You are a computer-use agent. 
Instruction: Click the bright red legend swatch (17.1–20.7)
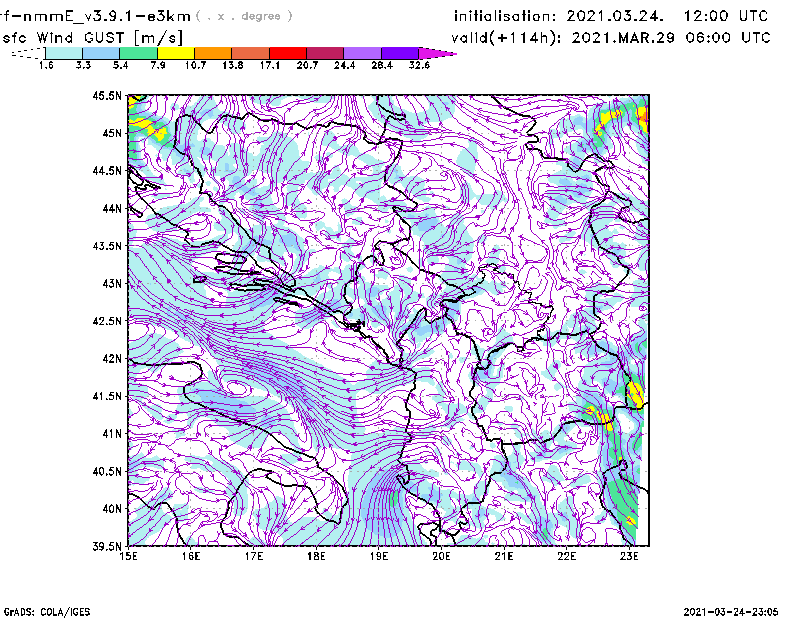tap(288, 53)
